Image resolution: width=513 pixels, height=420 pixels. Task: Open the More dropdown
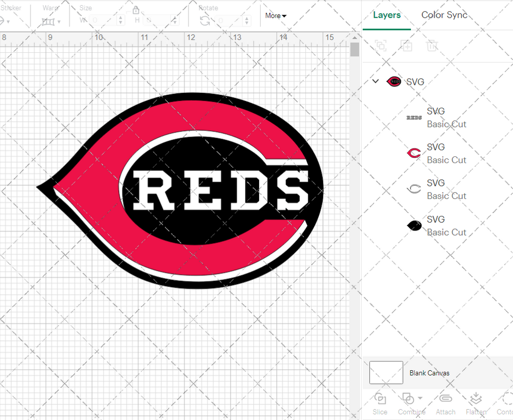click(x=275, y=16)
